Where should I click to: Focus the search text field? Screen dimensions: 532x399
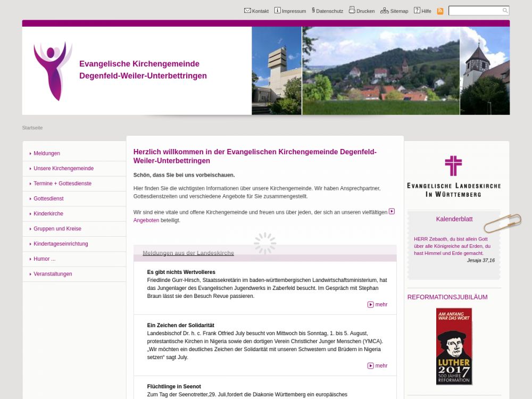pos(475,11)
